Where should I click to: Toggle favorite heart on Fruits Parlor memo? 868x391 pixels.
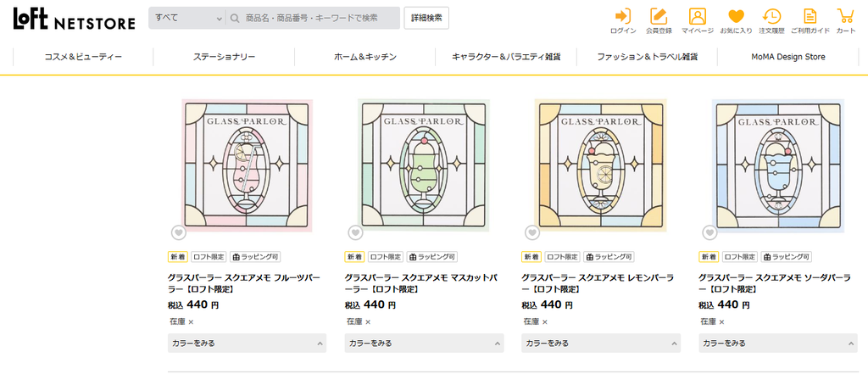tap(178, 233)
